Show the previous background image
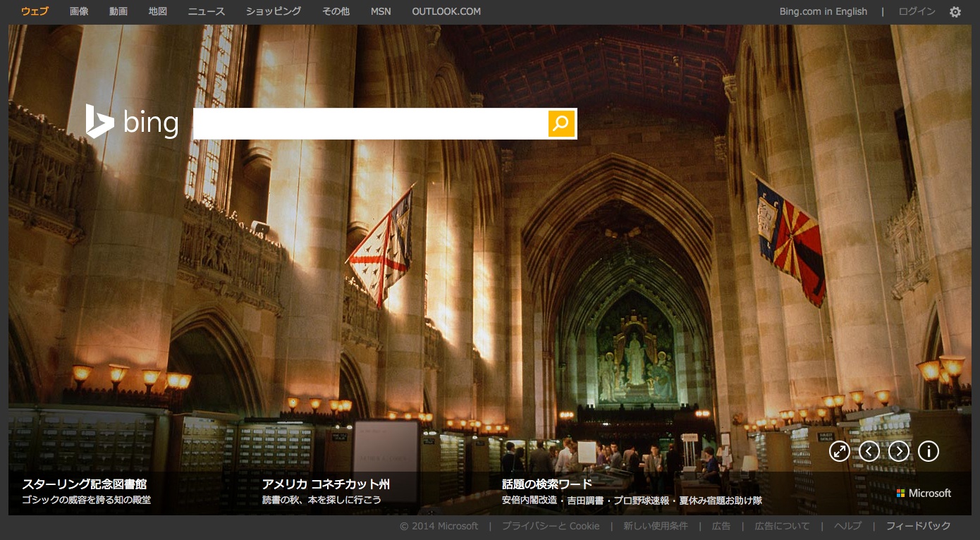 pyautogui.click(x=869, y=451)
